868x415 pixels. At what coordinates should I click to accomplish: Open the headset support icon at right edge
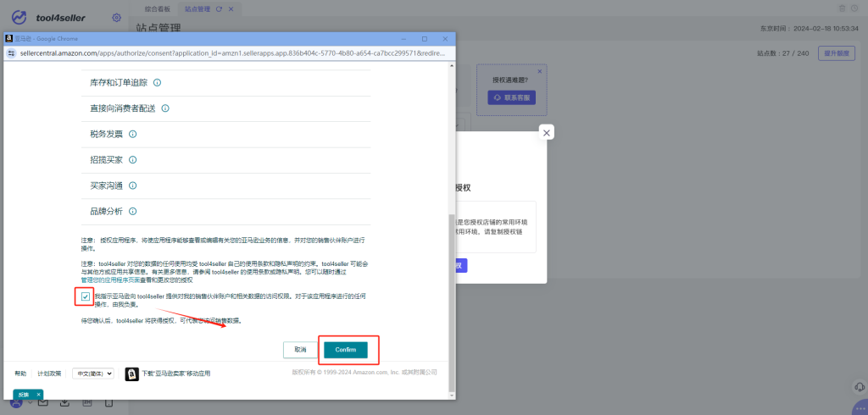point(860,387)
